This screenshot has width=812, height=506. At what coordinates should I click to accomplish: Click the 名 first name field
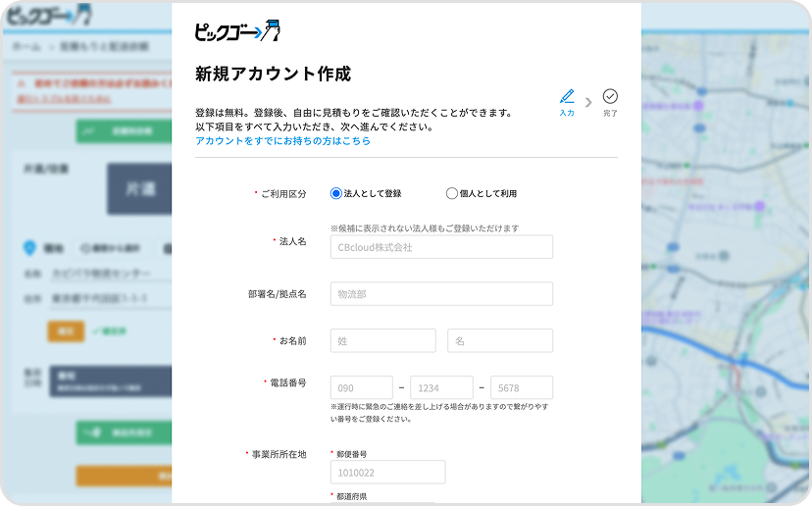point(500,340)
